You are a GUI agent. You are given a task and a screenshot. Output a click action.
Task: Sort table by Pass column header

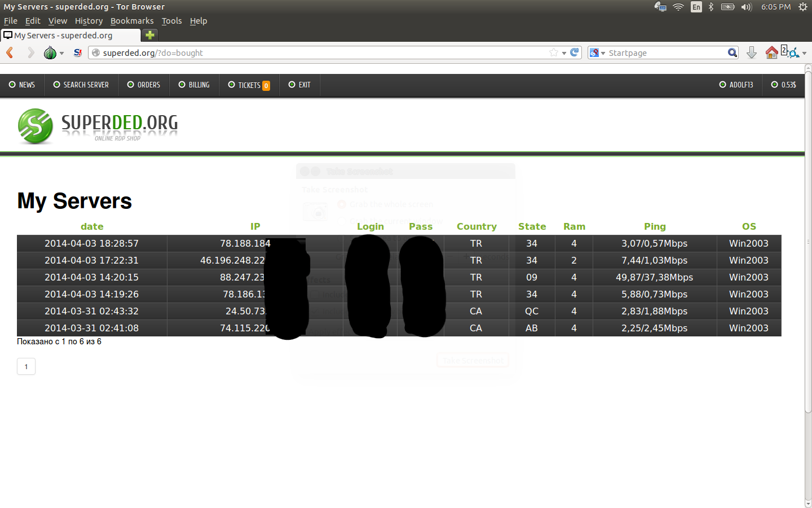click(x=421, y=226)
